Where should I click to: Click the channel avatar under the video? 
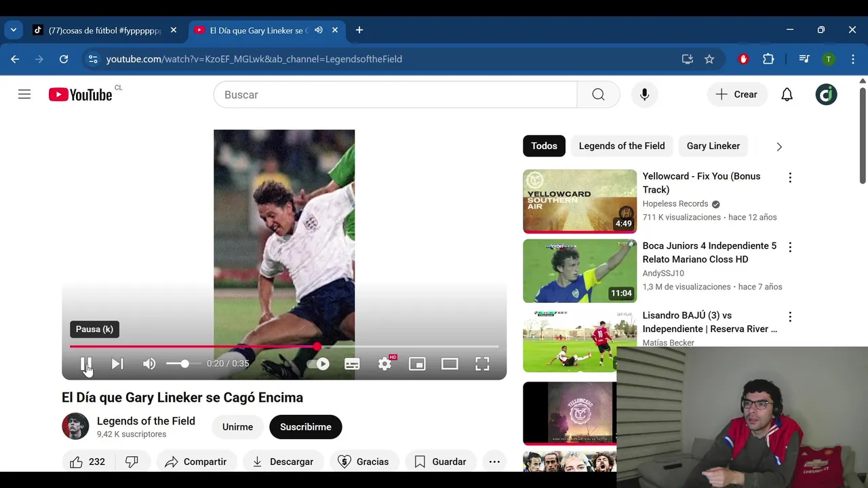(75, 426)
